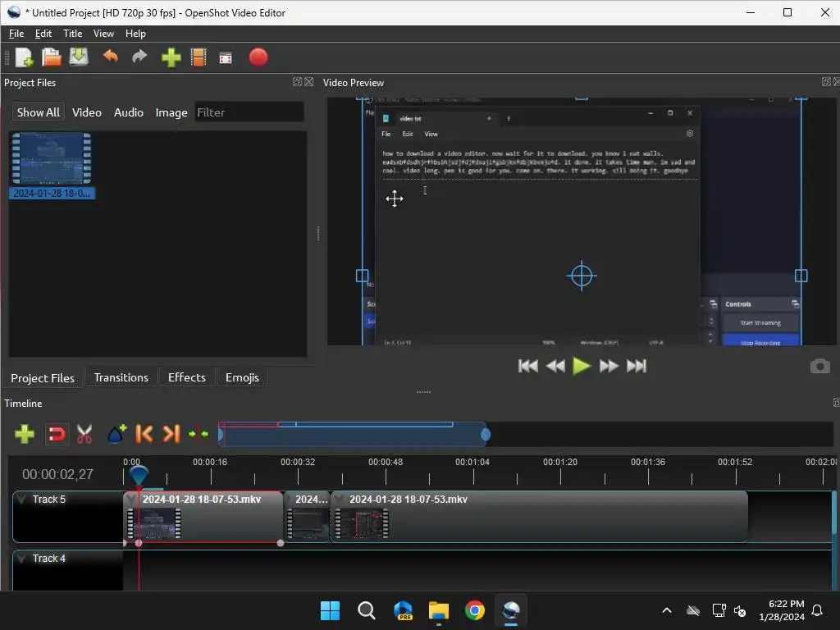Click the rewind button

(555, 366)
